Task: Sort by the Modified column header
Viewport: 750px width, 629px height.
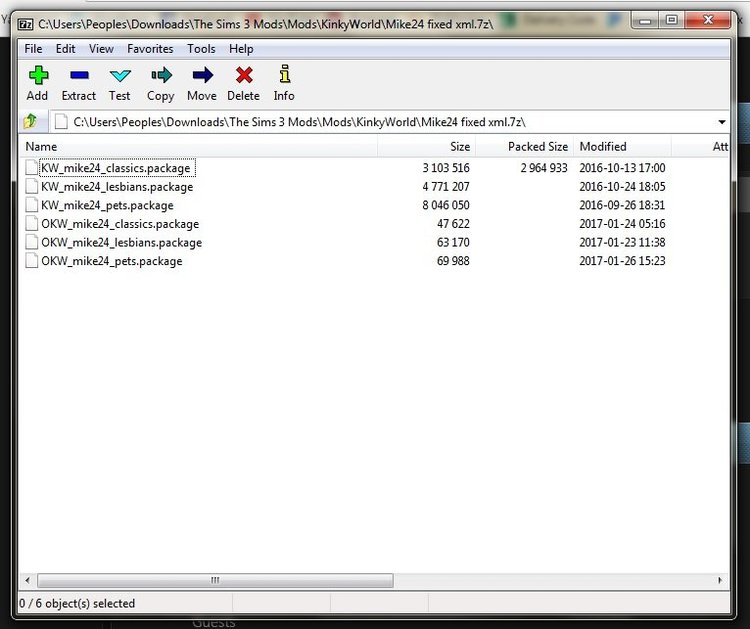Action: click(x=622, y=146)
